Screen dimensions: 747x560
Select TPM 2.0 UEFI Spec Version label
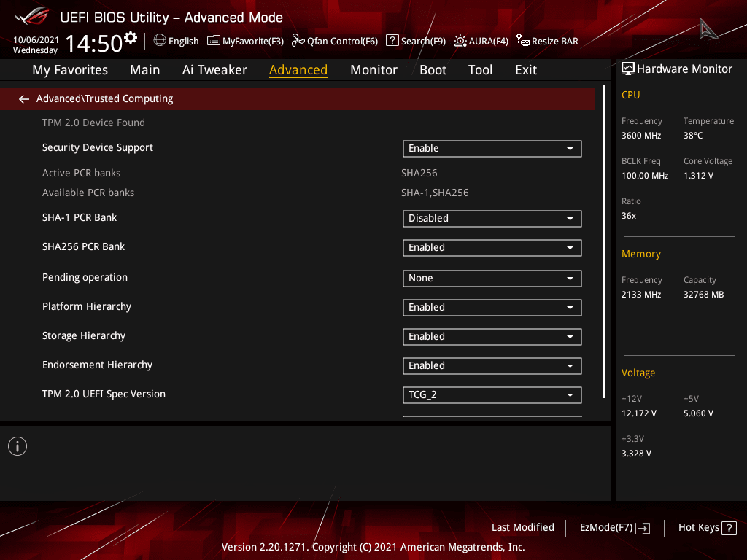point(104,394)
